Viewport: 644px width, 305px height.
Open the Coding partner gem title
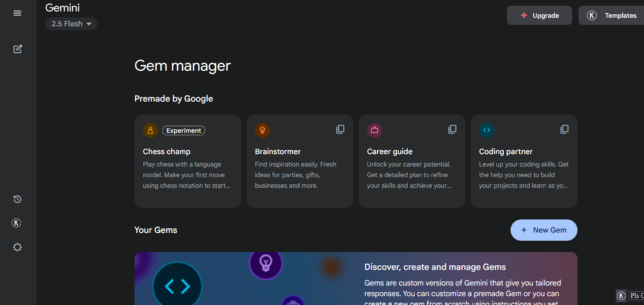pyautogui.click(x=506, y=151)
